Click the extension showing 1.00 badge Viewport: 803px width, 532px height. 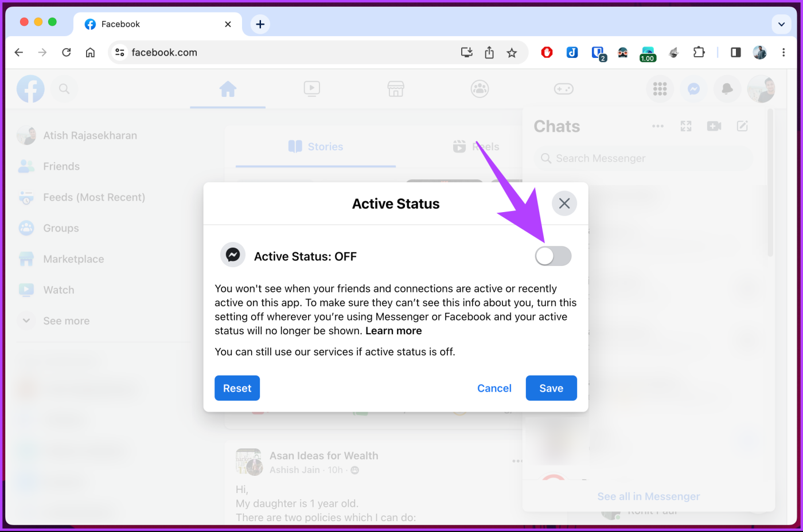coord(648,54)
